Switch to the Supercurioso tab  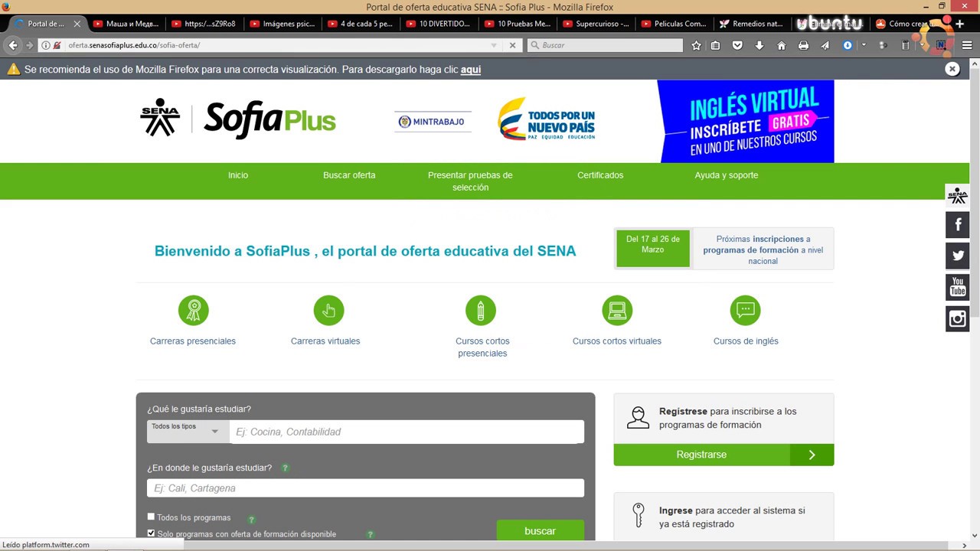click(x=594, y=24)
